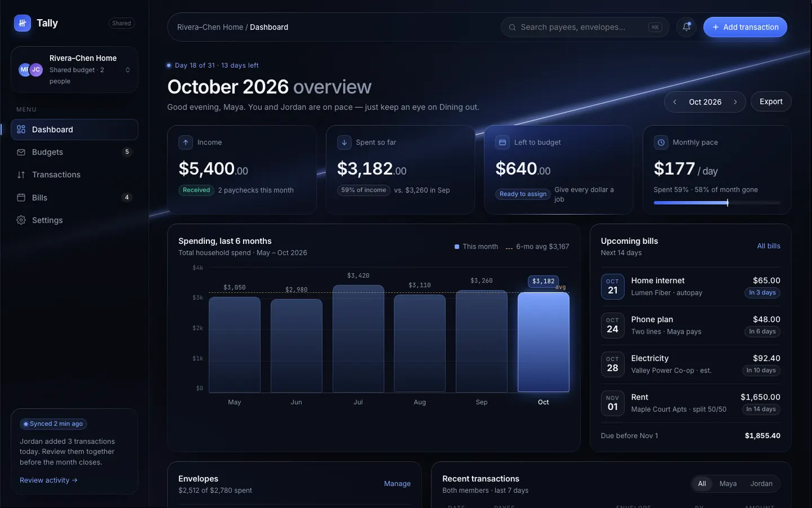Select the Jul bar in spending chart

tap(358, 339)
